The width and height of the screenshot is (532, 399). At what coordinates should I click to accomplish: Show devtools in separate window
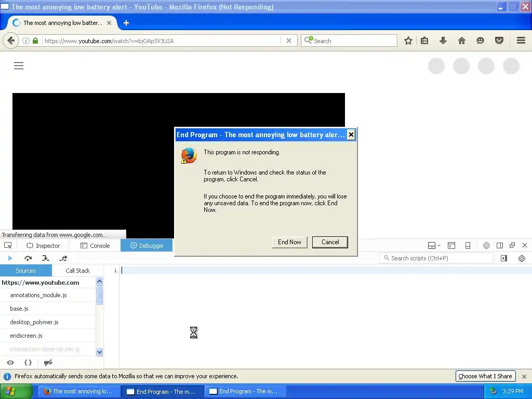click(x=512, y=245)
